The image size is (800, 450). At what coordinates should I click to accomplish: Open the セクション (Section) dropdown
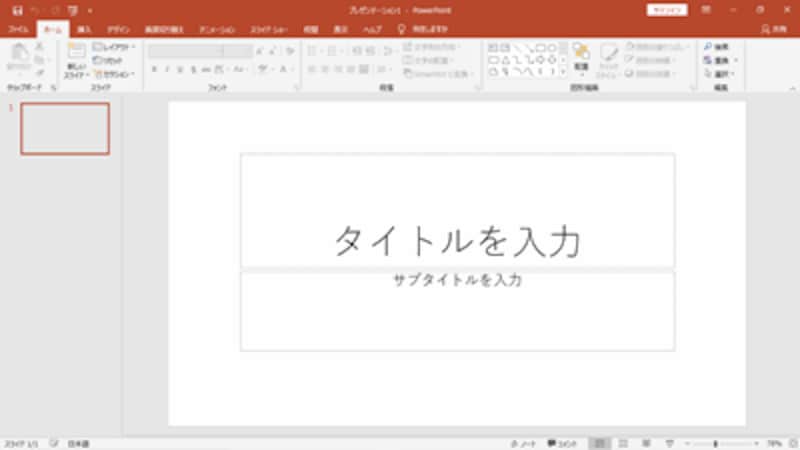(x=114, y=74)
